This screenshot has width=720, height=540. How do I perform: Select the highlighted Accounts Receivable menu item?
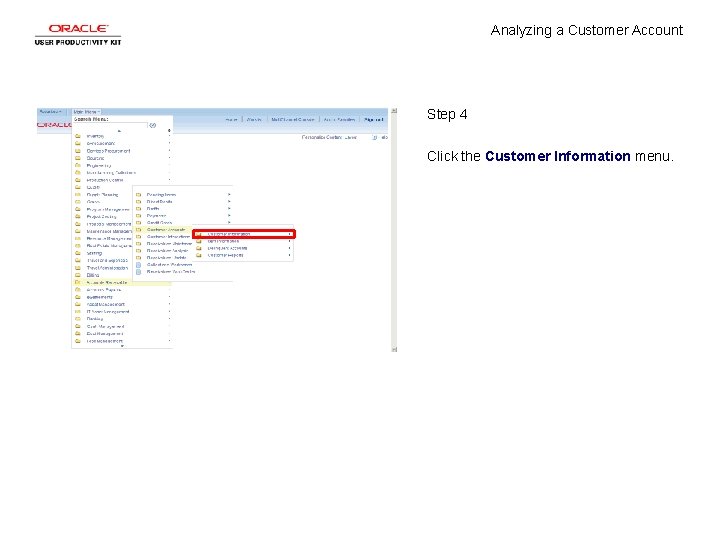click(x=122, y=282)
